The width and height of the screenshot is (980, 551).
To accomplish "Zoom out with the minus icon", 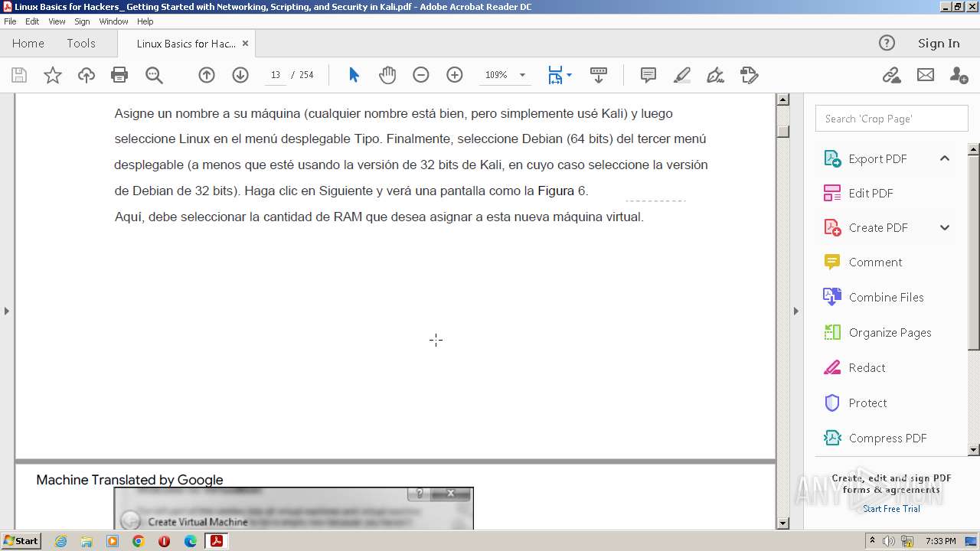I will [421, 75].
